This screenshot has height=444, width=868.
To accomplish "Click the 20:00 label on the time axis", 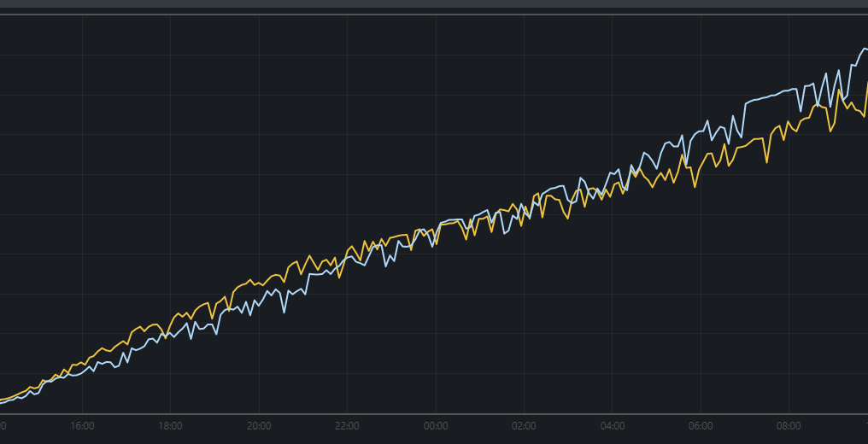I will pyautogui.click(x=259, y=426).
